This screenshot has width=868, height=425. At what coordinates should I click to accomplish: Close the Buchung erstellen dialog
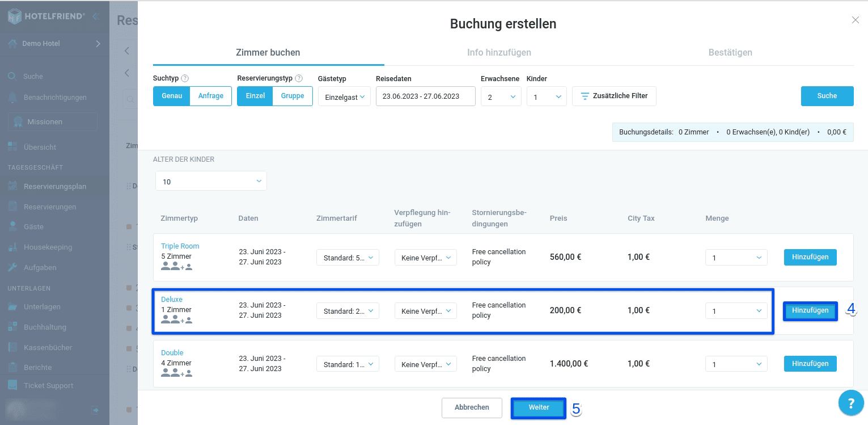(x=855, y=20)
